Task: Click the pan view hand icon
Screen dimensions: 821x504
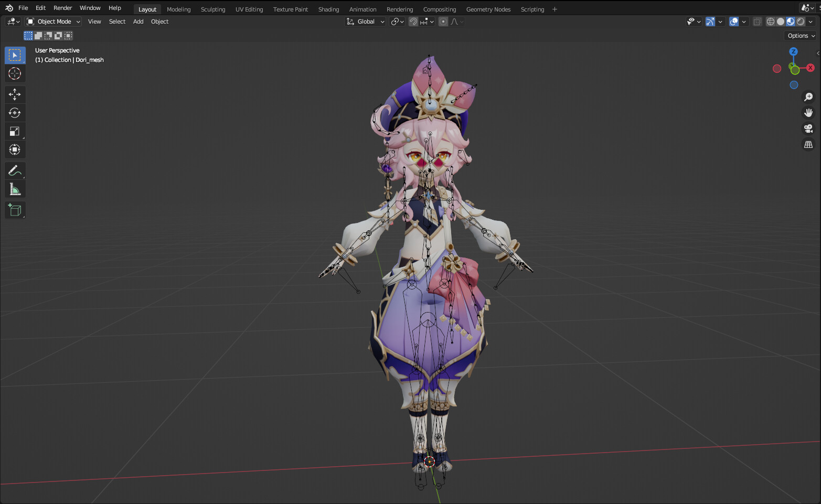Action: pos(808,113)
